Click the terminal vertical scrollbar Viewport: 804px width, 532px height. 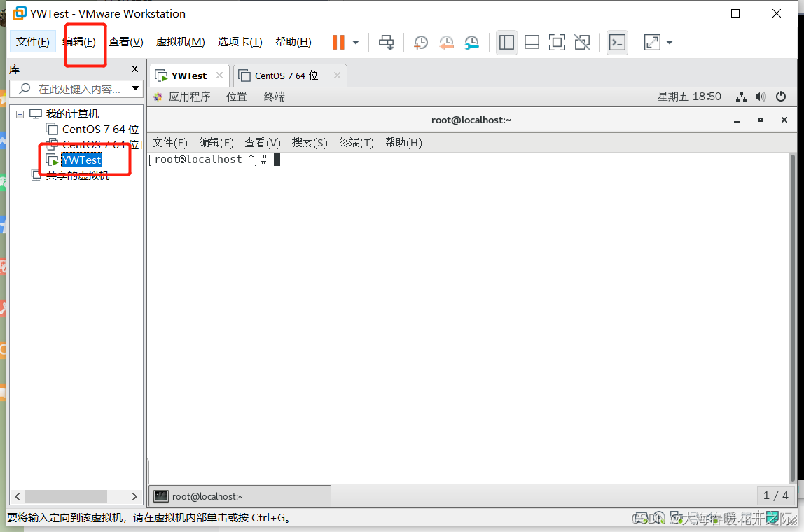pyautogui.click(x=793, y=318)
